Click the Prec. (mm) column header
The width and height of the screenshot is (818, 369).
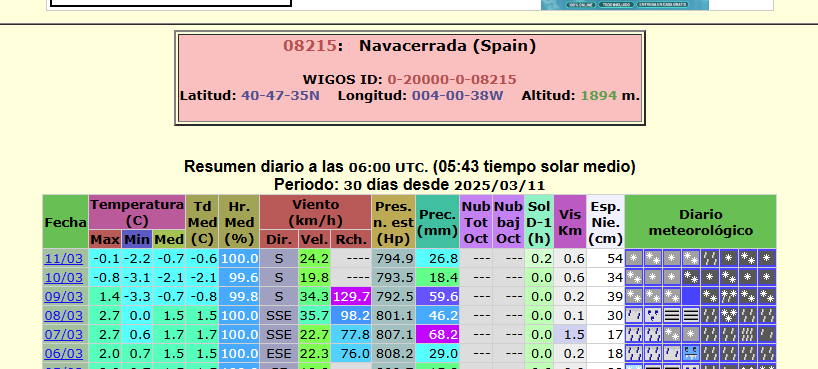438,222
